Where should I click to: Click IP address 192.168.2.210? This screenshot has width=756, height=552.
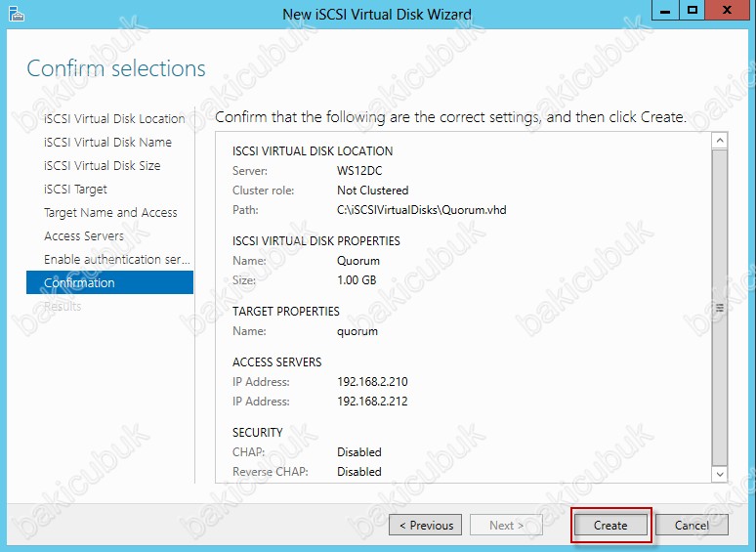tap(372, 382)
